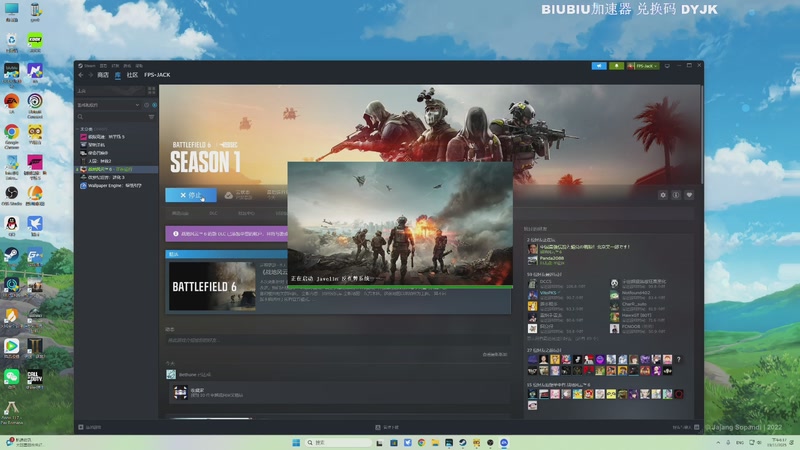Image resolution: width=800 pixels, height=450 pixels.
Task: Open friends and chat at bottom right
Action: 686,427
